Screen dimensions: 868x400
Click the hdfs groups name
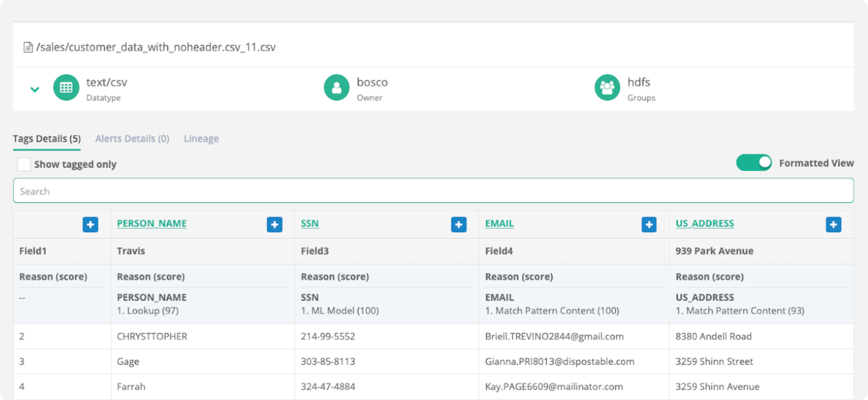[639, 82]
